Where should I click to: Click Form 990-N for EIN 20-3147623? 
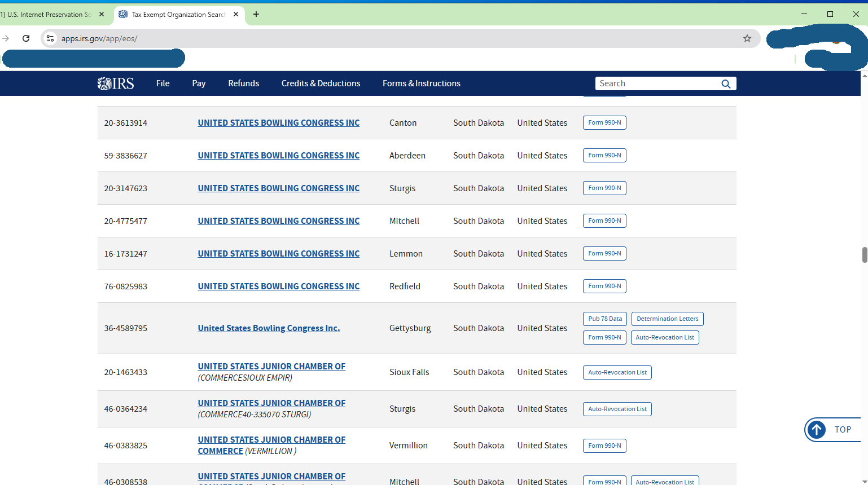pos(604,188)
